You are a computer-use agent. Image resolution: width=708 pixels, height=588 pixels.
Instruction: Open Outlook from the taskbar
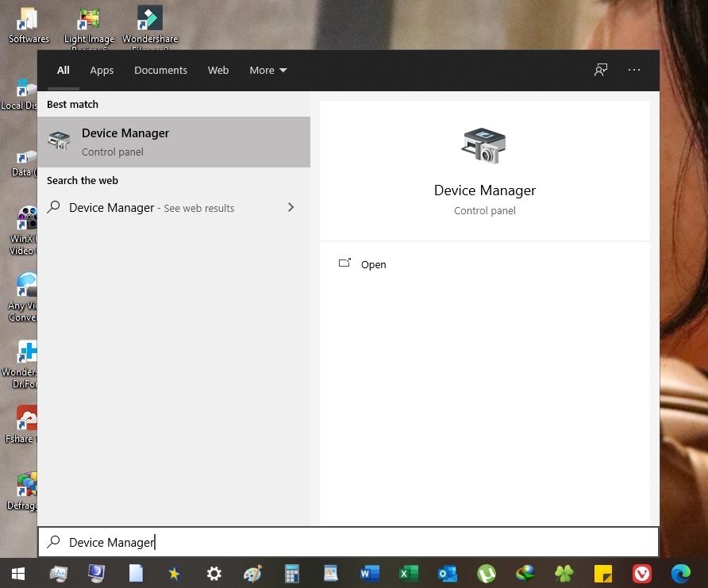point(448,573)
